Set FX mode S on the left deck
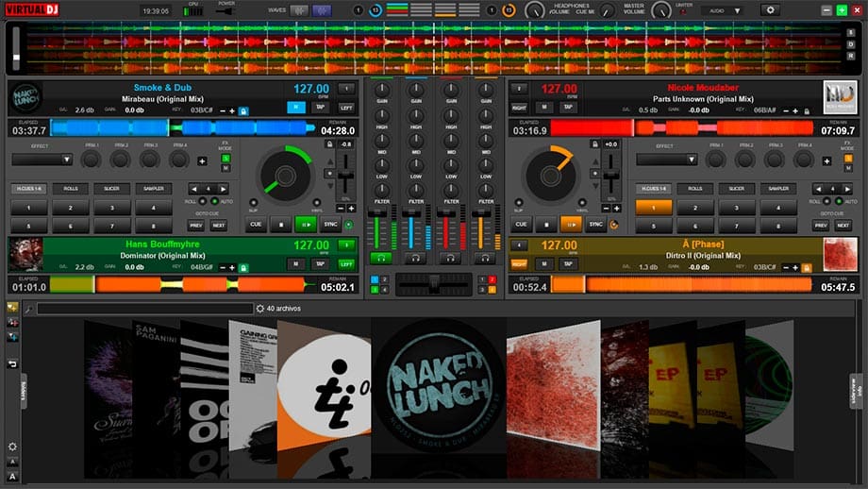The image size is (868, 489). [x=225, y=159]
